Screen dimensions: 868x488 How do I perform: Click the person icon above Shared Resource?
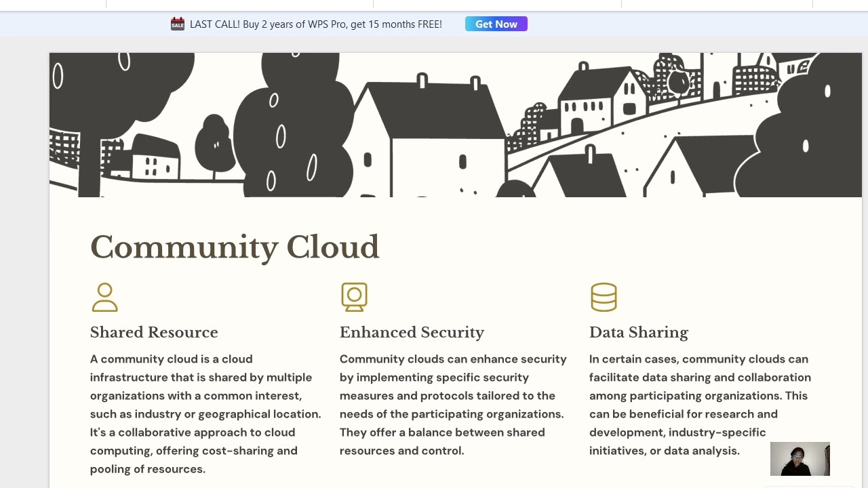coord(104,298)
